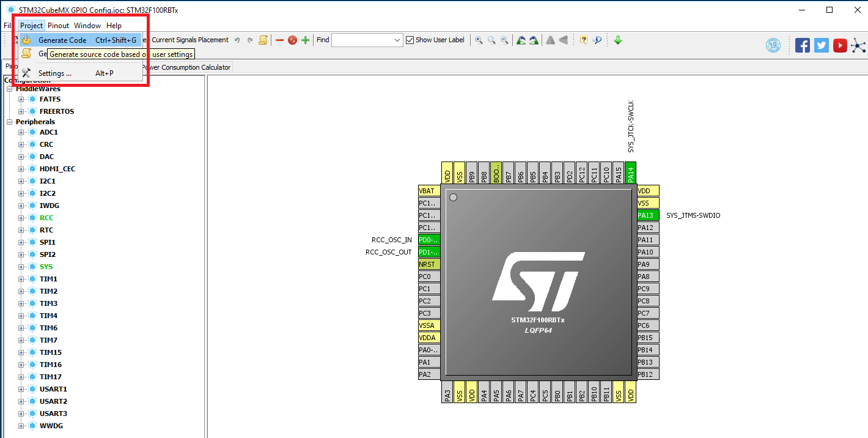Click the green plus to add a signal

point(304,40)
